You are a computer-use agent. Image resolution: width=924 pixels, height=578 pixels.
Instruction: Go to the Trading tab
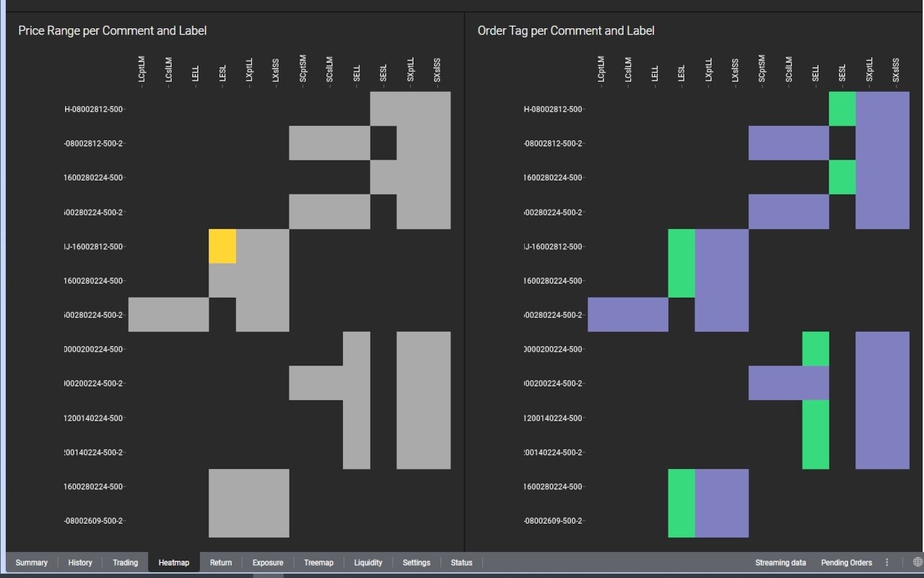pyautogui.click(x=125, y=562)
